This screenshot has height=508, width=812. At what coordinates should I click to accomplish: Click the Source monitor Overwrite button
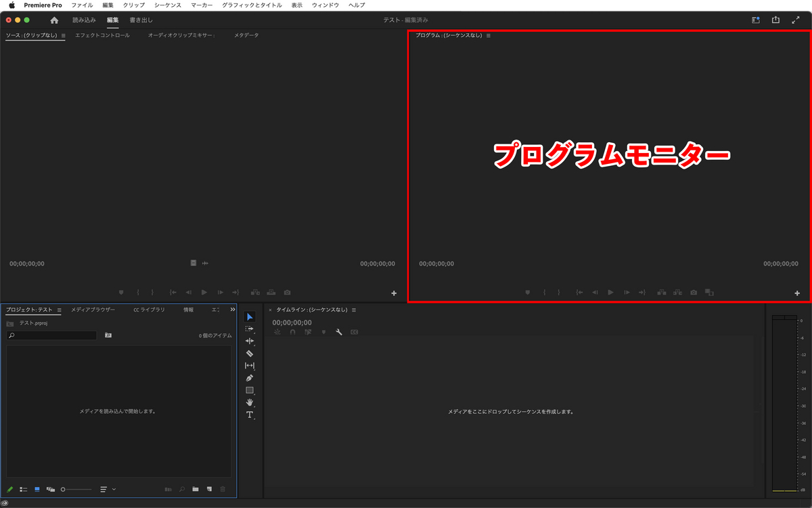pyautogui.click(x=271, y=293)
